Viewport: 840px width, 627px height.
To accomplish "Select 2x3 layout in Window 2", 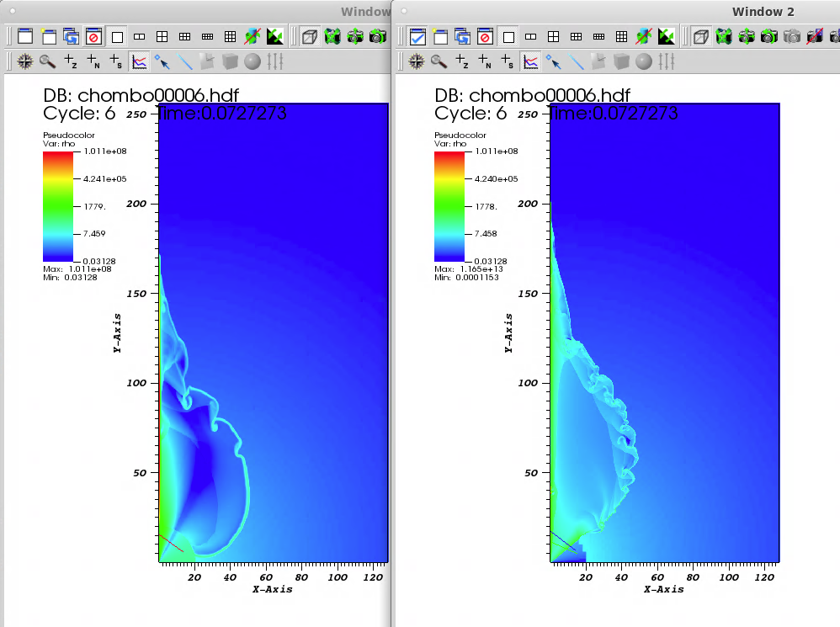I will [577, 36].
